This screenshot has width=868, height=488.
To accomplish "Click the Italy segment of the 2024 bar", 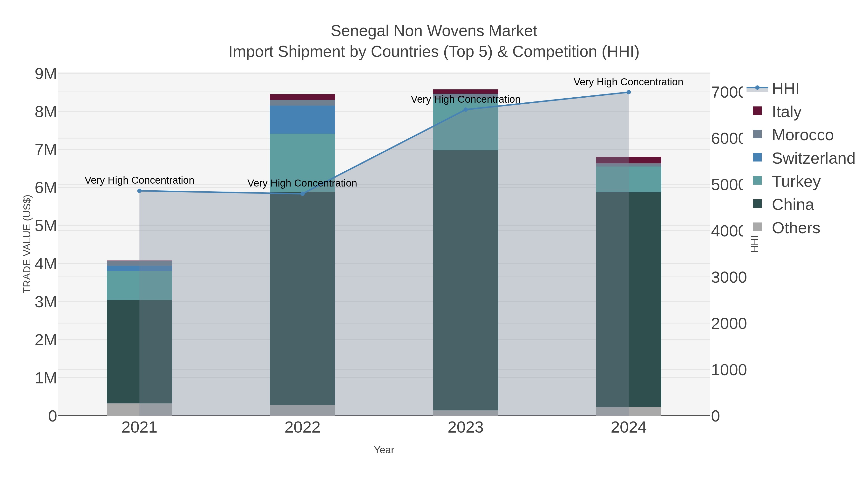I will pos(629,160).
